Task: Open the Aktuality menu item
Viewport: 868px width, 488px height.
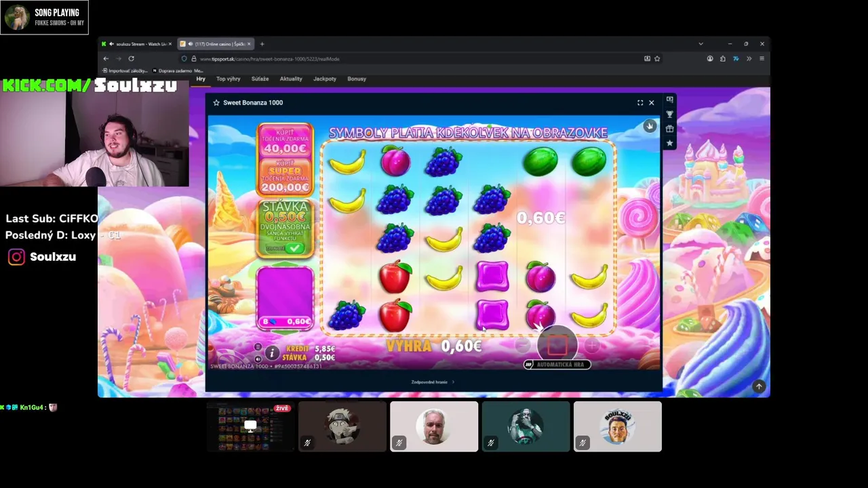Action: point(291,79)
